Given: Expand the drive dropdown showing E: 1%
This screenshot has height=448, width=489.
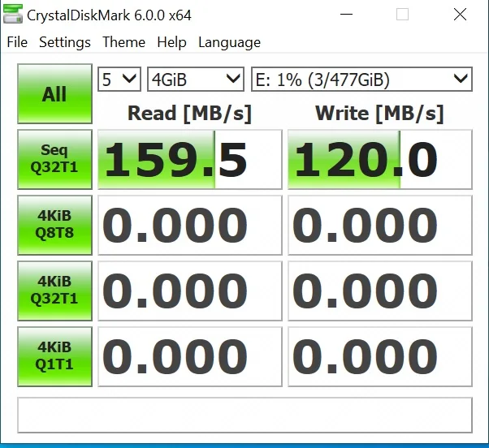Looking at the screenshot, I should tap(361, 80).
